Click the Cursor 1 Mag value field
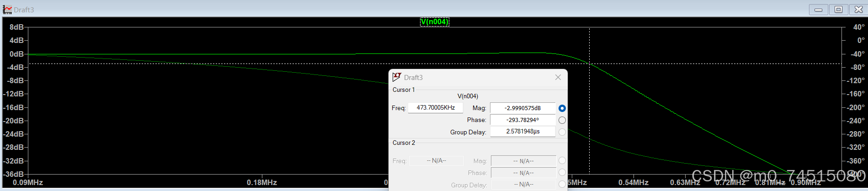 pos(523,108)
